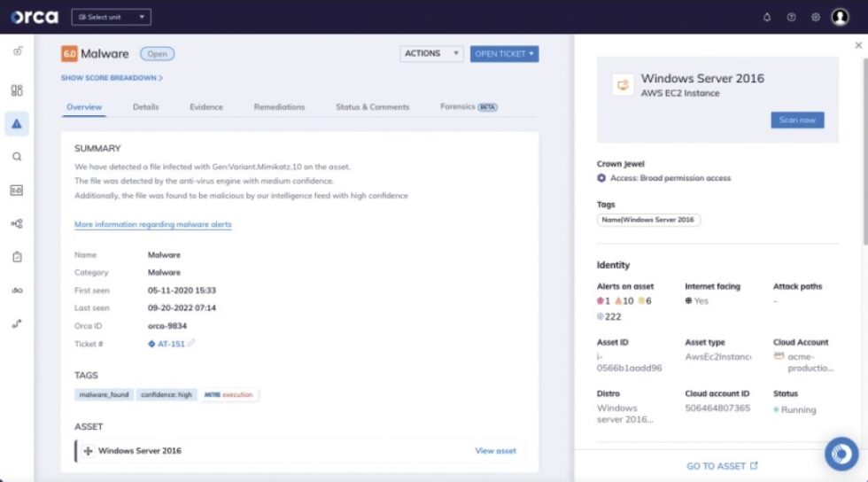This screenshot has height=482, width=868.
Task: Open settings gear in top bar
Action: point(816,17)
